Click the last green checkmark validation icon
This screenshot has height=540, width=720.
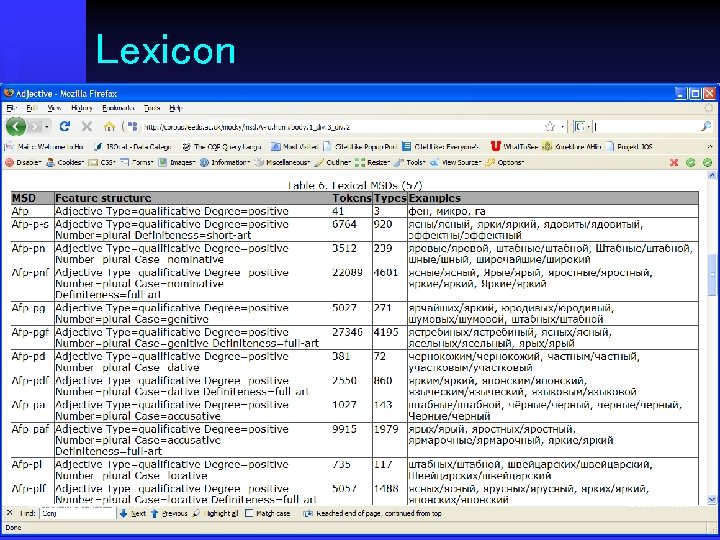pos(708,162)
